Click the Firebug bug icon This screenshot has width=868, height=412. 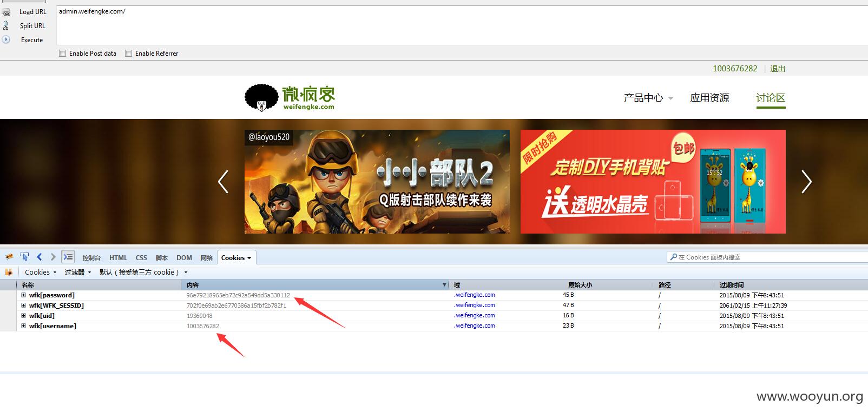pyautogui.click(x=9, y=257)
